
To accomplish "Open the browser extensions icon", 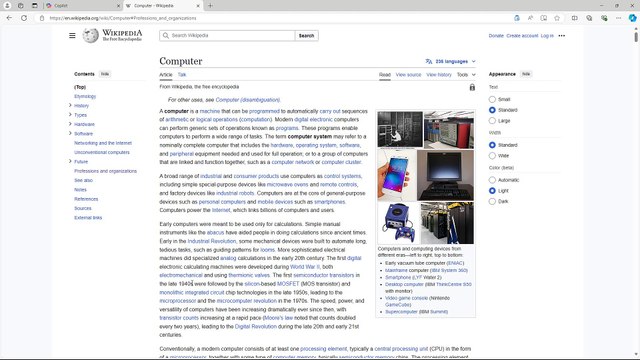I will [x=604, y=18].
